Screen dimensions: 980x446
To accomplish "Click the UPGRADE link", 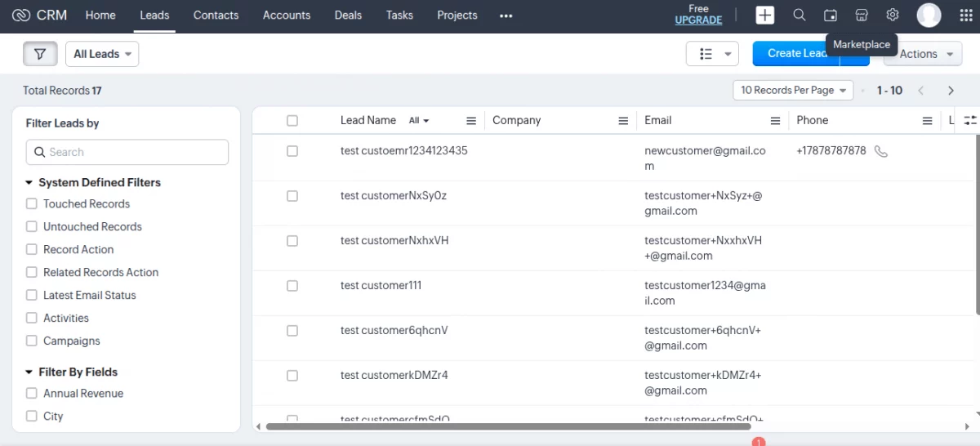I will click(698, 20).
